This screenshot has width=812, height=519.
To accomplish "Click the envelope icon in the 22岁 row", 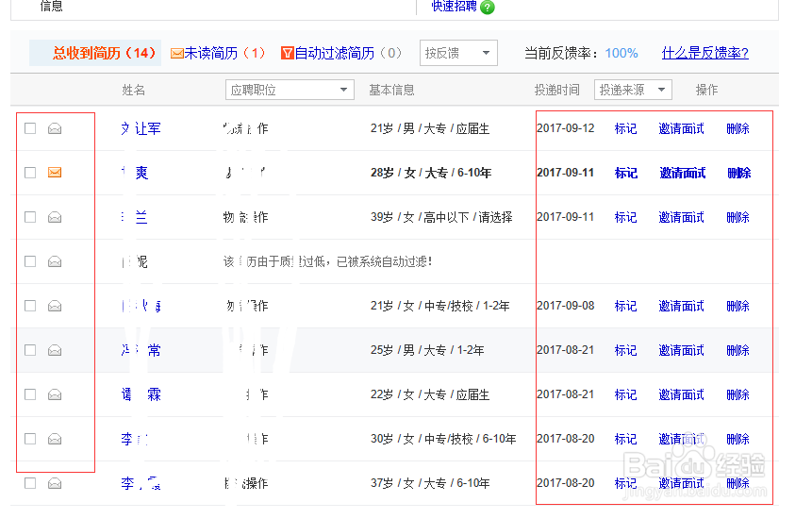I will [55, 394].
